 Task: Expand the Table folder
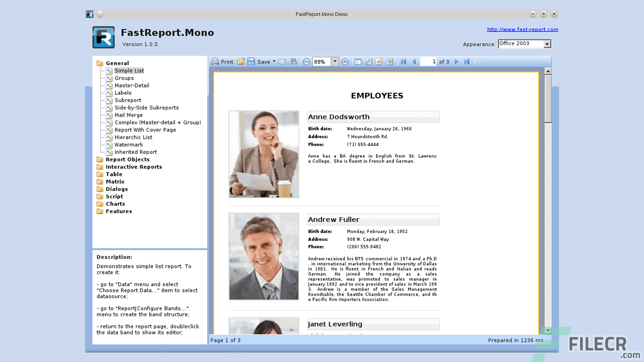(110, 174)
